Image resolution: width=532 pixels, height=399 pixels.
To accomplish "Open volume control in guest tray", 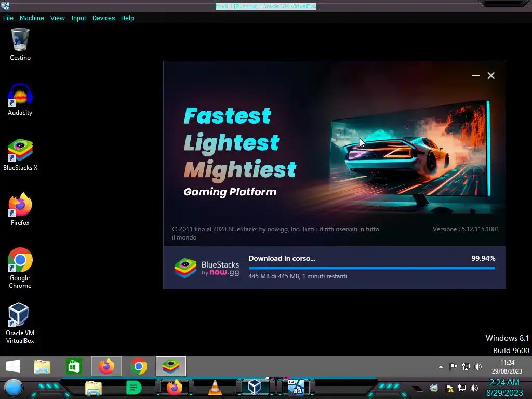I will [x=478, y=366].
